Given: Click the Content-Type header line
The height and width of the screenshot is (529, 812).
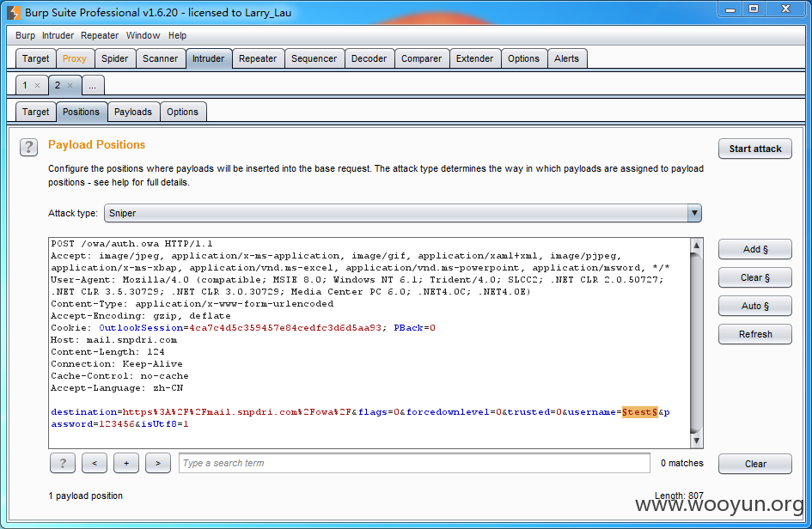Looking at the screenshot, I should click(192, 304).
